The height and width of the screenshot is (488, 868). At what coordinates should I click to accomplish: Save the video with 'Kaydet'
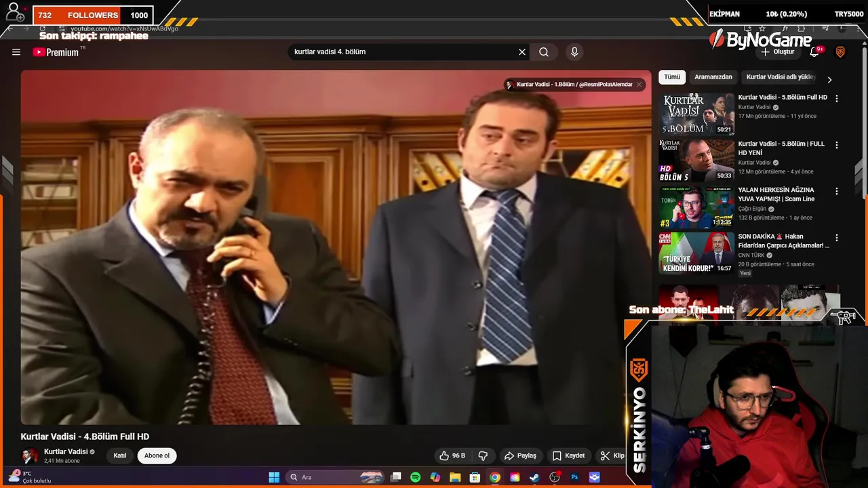tap(568, 455)
